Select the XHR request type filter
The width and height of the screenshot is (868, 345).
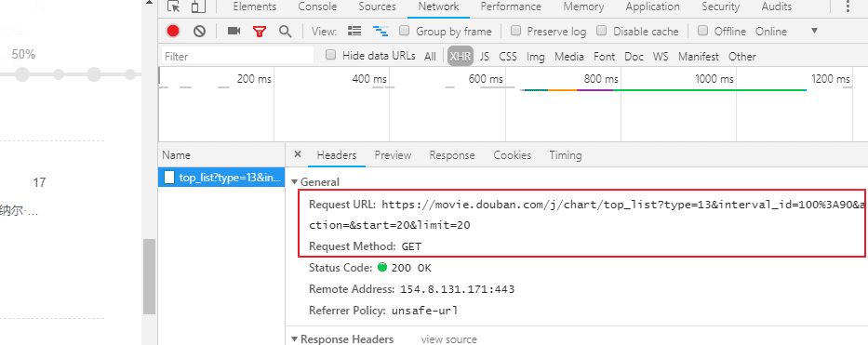pyautogui.click(x=461, y=57)
